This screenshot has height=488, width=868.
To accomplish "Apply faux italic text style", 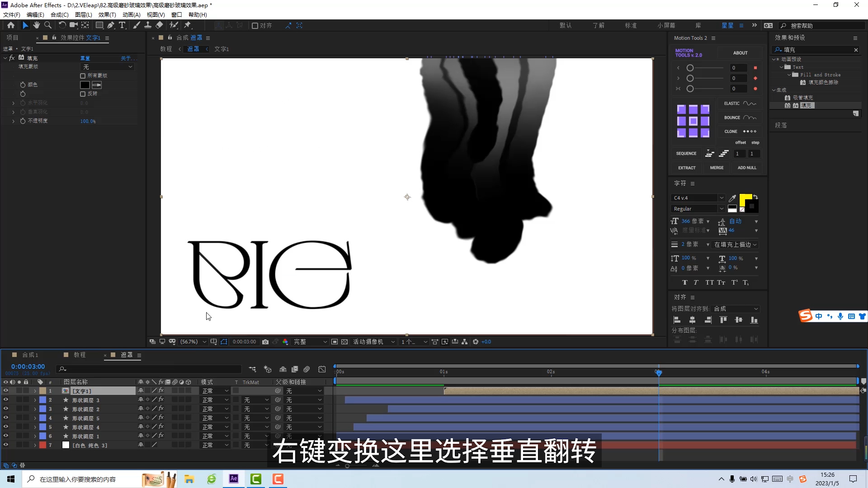I will [696, 282].
